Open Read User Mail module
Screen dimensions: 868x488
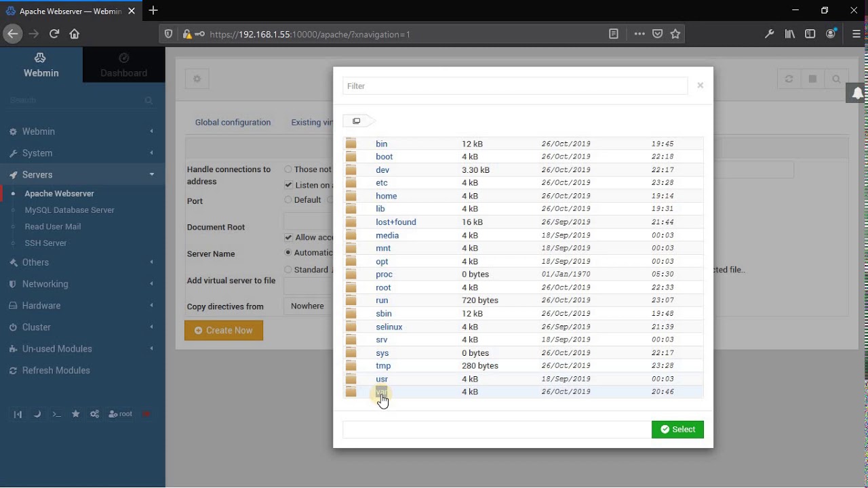[53, 226]
